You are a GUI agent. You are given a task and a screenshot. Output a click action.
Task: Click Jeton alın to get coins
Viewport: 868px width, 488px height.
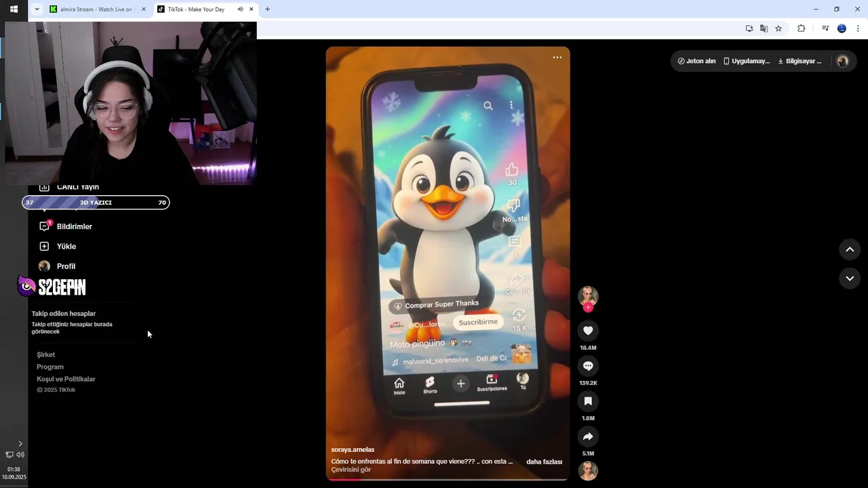point(696,61)
